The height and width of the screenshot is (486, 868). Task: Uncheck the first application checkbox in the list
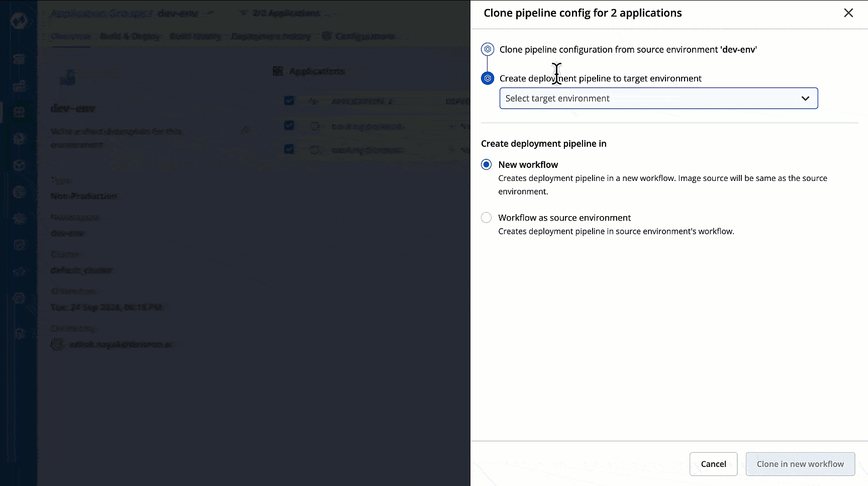click(289, 101)
